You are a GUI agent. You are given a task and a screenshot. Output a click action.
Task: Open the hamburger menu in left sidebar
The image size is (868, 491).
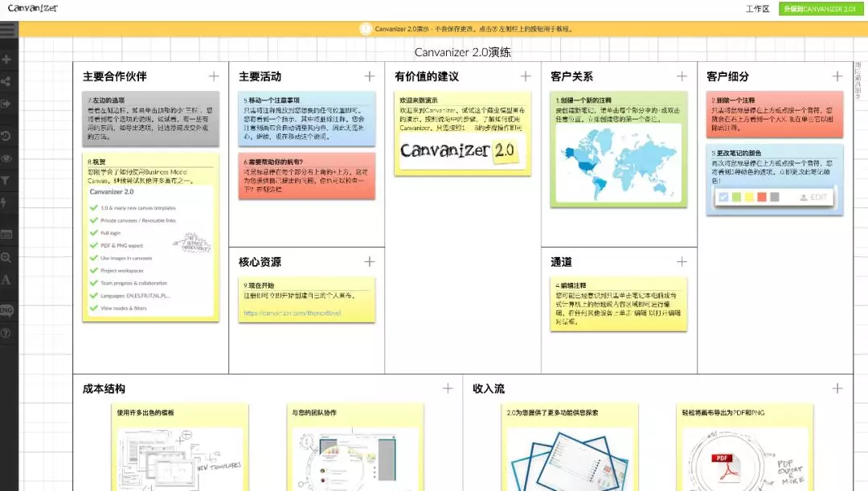coord(8,31)
